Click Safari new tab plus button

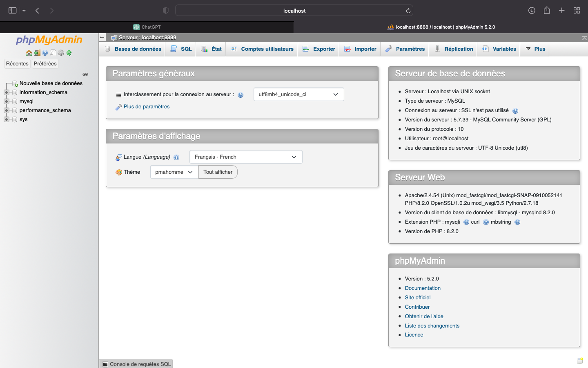[562, 11]
